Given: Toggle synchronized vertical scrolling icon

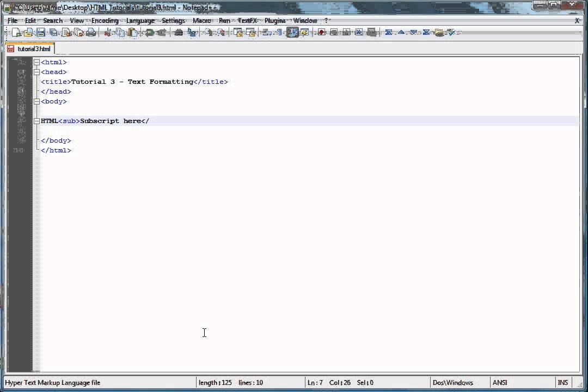Looking at the screenshot, I should click(238, 33).
